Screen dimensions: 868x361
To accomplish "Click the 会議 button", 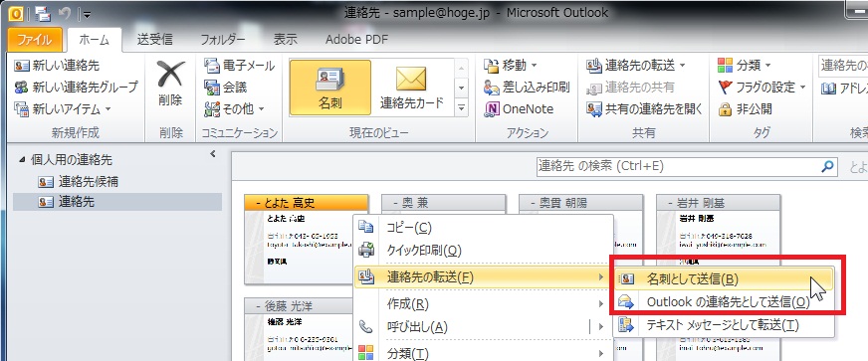I will [225, 88].
